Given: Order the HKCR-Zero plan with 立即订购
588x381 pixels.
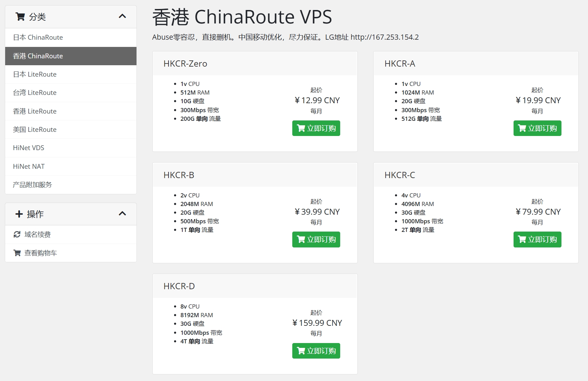Looking at the screenshot, I should click(316, 128).
